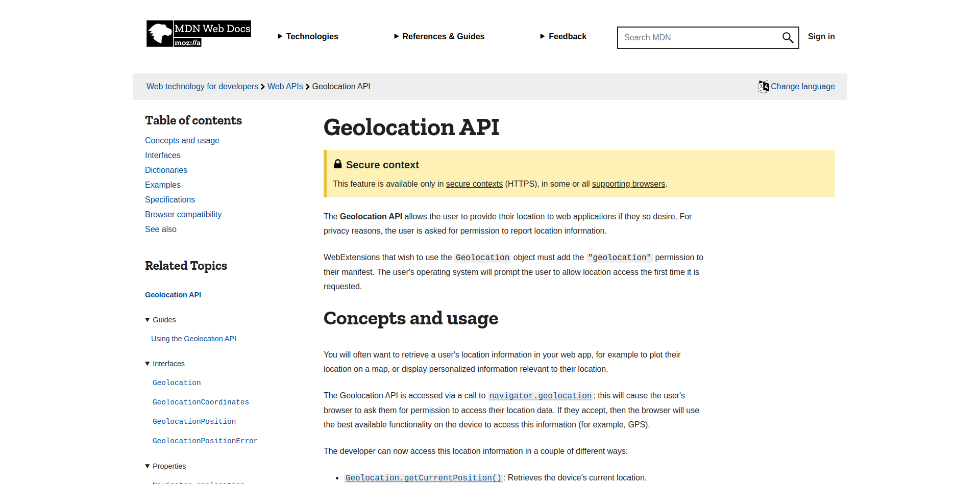
Task: Collapse the Interfaces section
Action: click(x=147, y=364)
